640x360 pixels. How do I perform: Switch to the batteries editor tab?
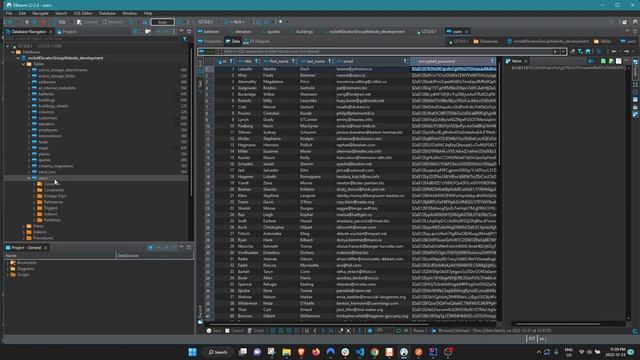[208, 32]
